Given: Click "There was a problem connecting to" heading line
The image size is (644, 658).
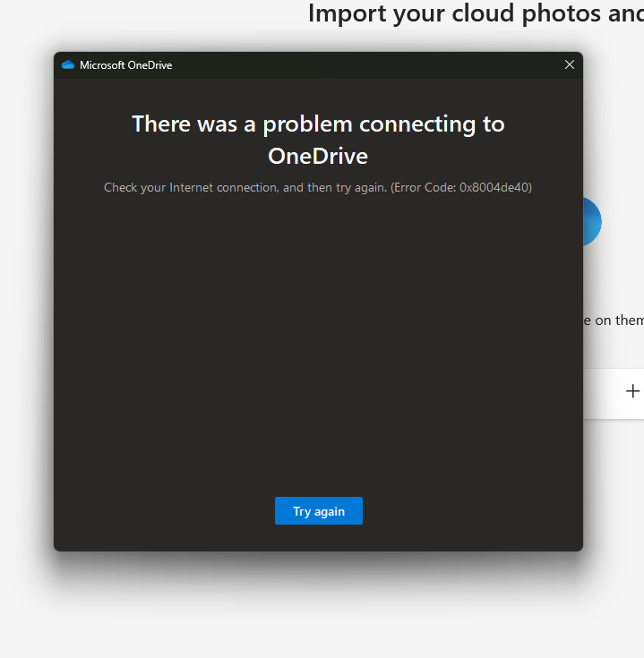Looking at the screenshot, I should (x=318, y=124).
